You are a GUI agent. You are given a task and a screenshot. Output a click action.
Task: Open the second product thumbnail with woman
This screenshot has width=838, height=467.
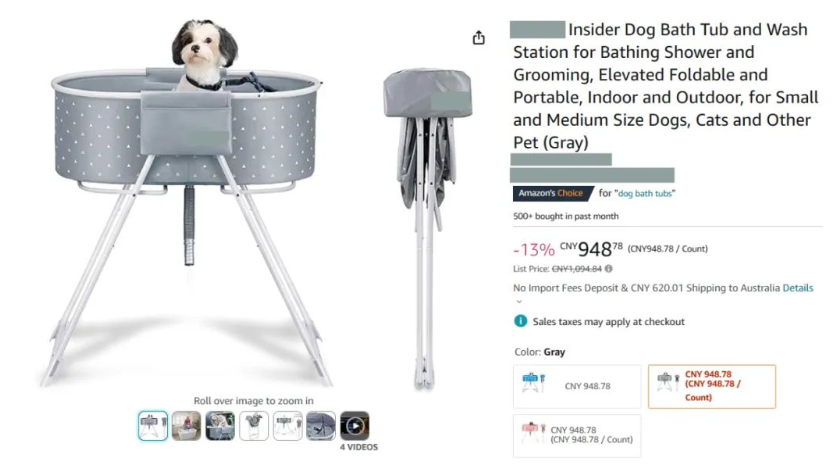(186, 426)
